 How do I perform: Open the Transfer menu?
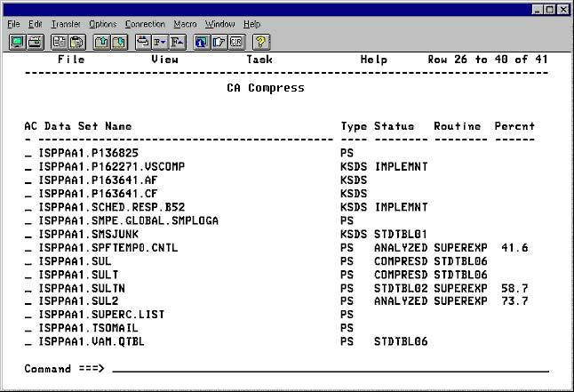[65, 23]
